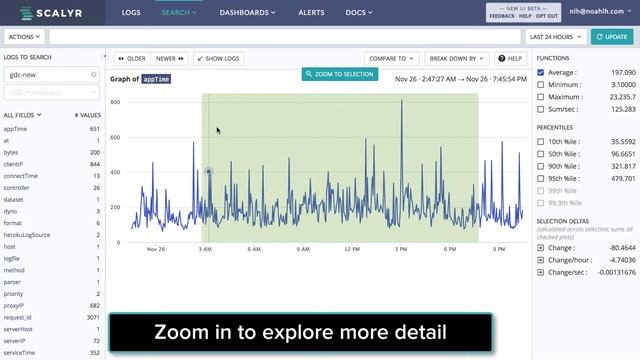Clear the gdc-new log filter

[93, 74]
